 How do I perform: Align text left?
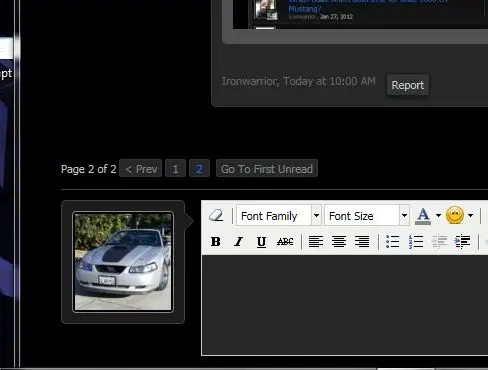point(316,241)
